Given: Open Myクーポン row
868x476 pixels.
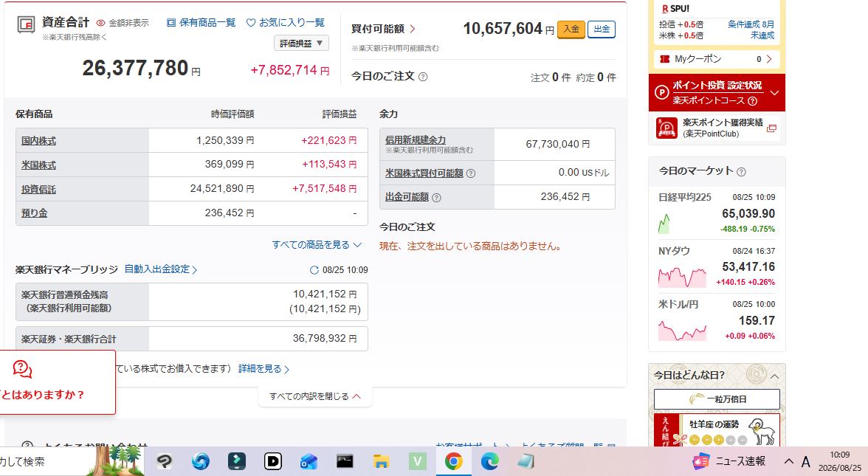Looking at the screenshot, I should pos(716,59).
